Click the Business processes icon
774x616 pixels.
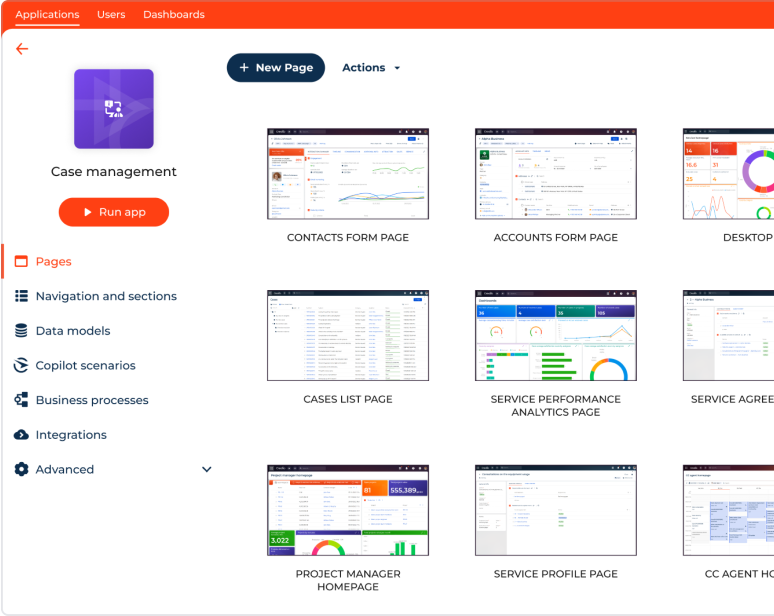click(x=21, y=400)
